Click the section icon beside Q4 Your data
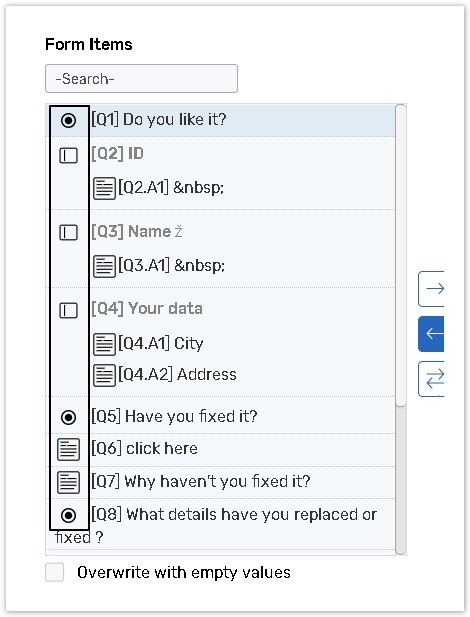Image resolution: width=470 pixels, height=617 pixels. (x=68, y=310)
